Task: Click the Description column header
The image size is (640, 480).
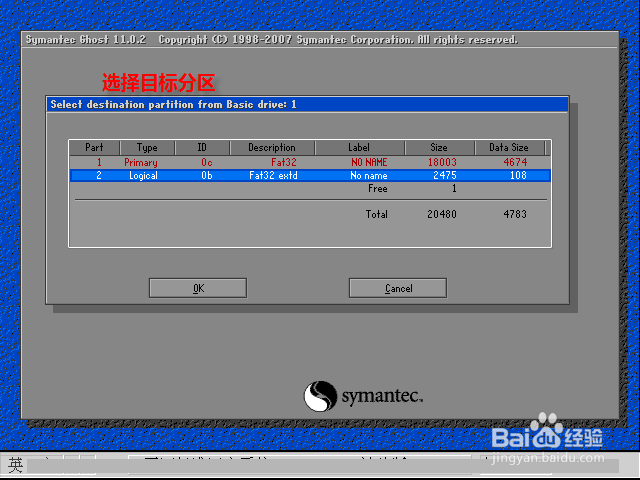Action: click(272, 147)
